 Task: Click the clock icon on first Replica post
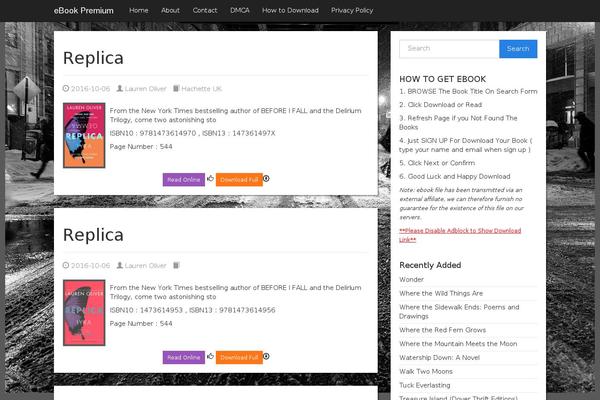pyautogui.click(x=66, y=88)
